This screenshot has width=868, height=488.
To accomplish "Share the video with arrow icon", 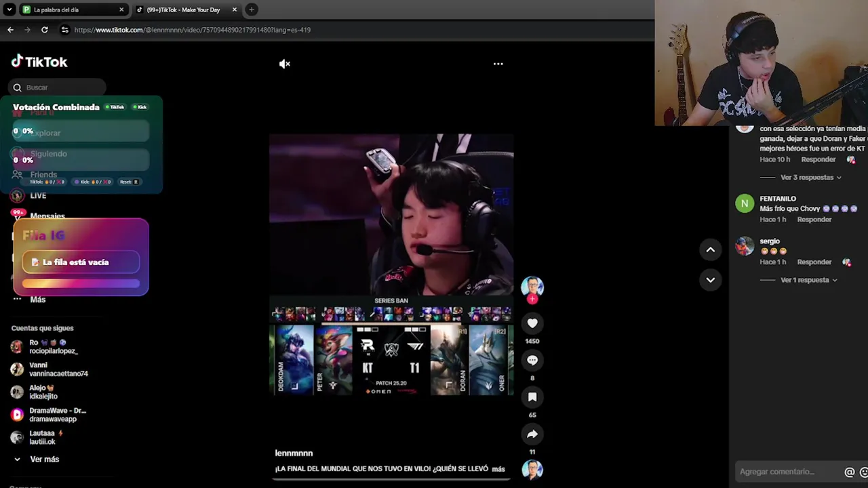I will (x=532, y=434).
